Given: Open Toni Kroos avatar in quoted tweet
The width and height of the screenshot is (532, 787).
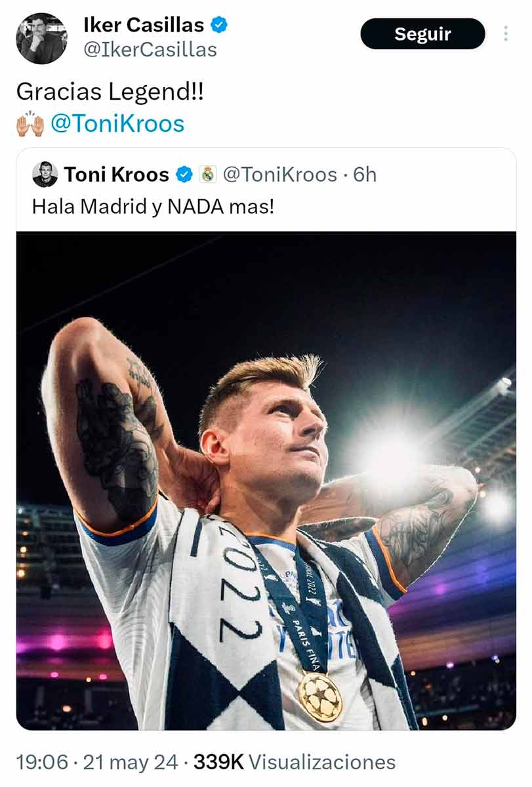Looking at the screenshot, I should click(45, 174).
